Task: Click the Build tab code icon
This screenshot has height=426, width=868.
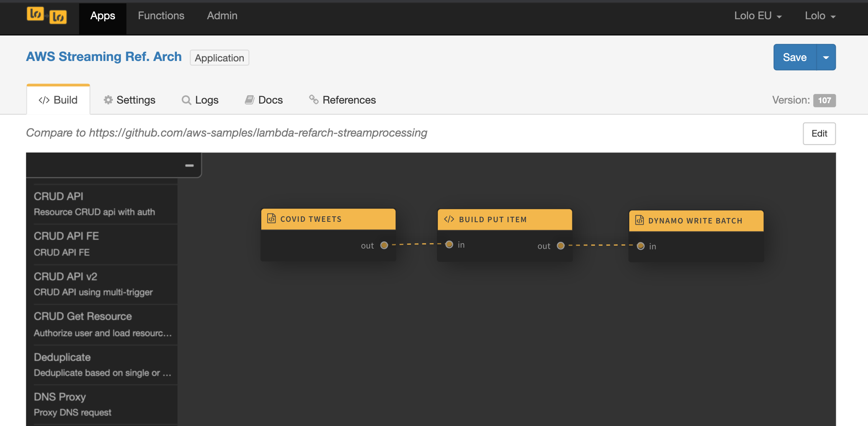Action: [x=44, y=100]
